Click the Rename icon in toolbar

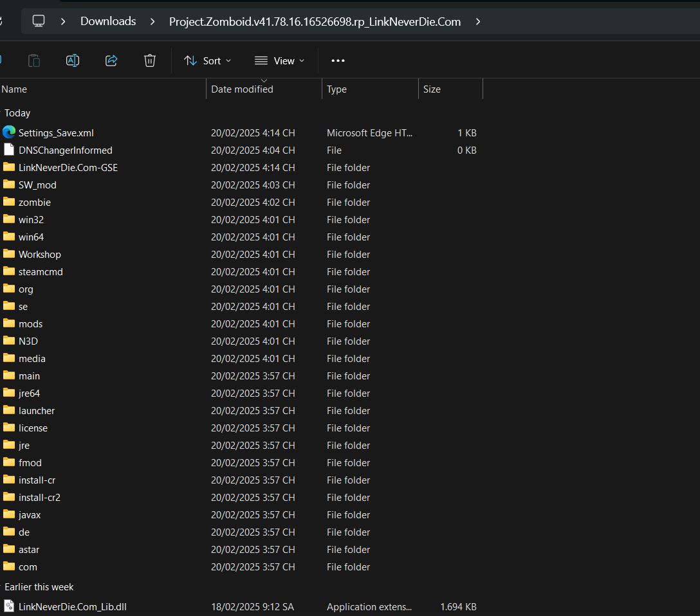pos(73,60)
